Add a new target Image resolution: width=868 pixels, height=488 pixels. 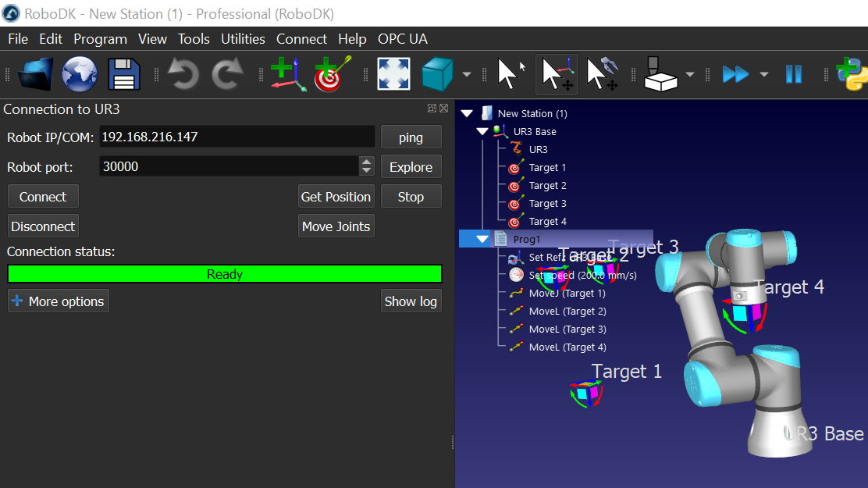pyautogui.click(x=333, y=74)
